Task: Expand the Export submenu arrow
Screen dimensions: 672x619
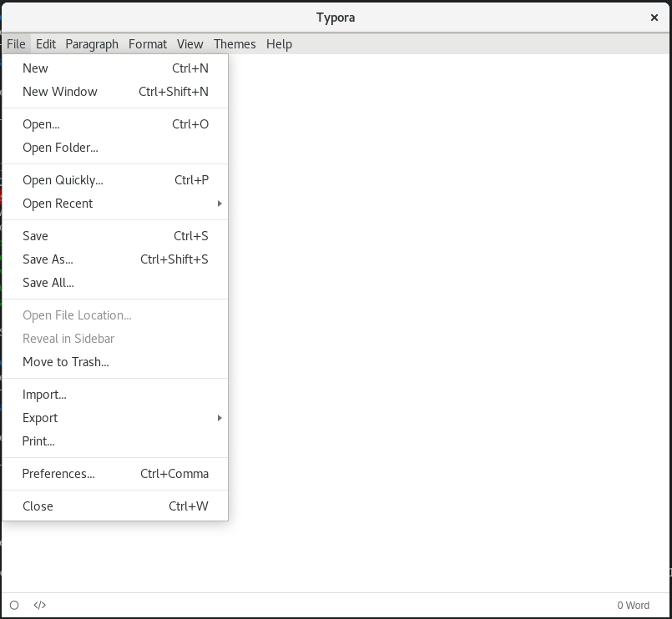Action: pos(220,418)
